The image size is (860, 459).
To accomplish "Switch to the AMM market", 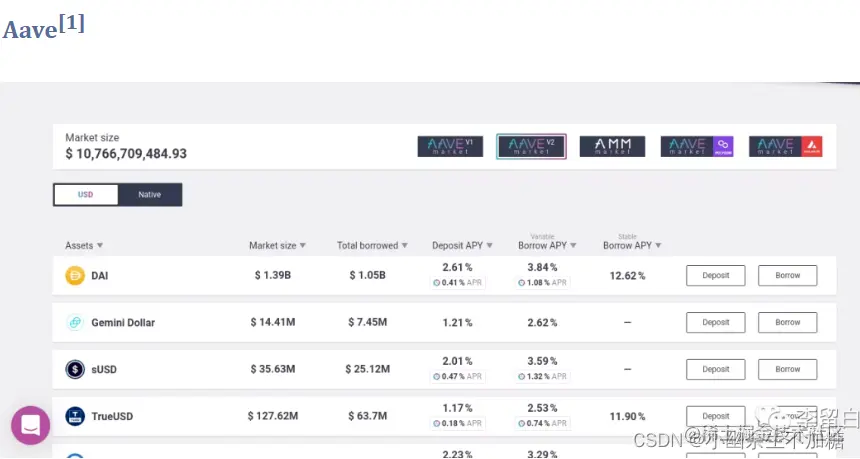I will click(613, 146).
